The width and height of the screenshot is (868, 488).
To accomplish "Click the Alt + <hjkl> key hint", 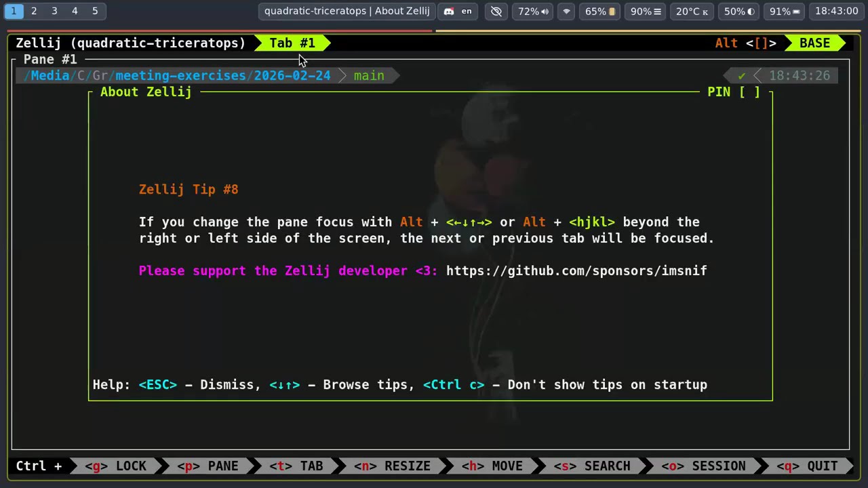I will 569,222.
